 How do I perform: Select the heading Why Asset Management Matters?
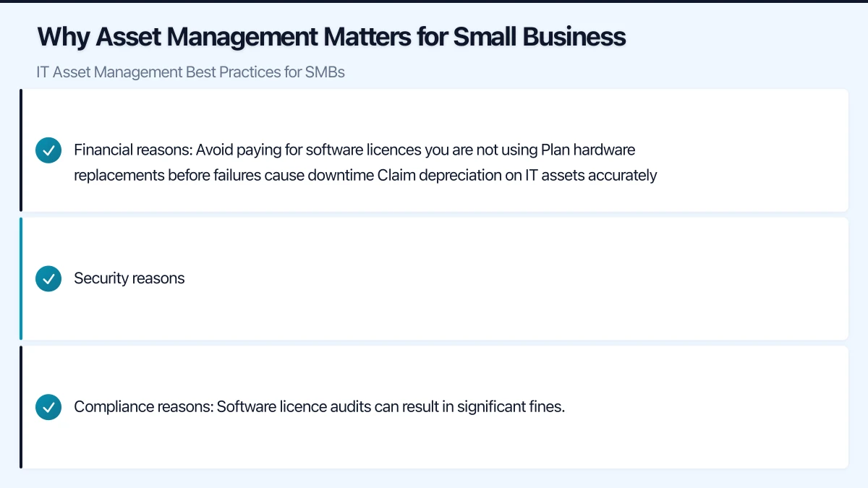point(331,36)
